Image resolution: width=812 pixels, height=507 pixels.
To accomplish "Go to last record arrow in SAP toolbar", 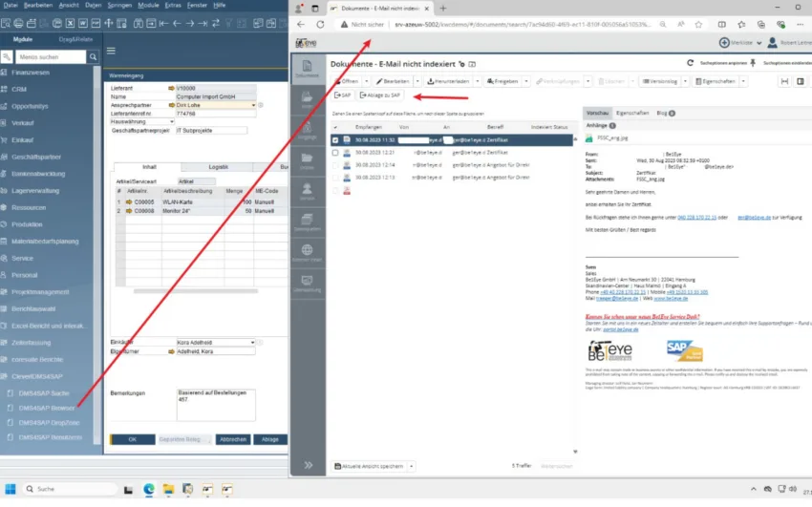I will [x=203, y=23].
